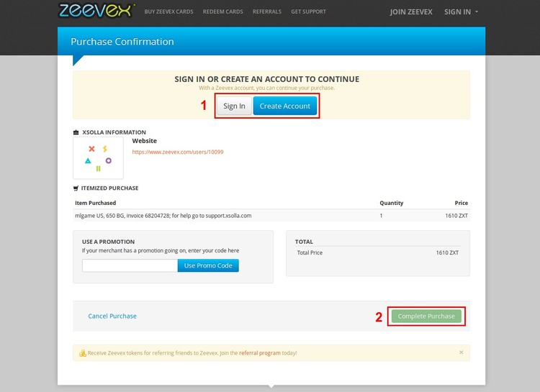540x392 pixels.
Task: Click the Use Promo Code button
Action: [x=208, y=265]
